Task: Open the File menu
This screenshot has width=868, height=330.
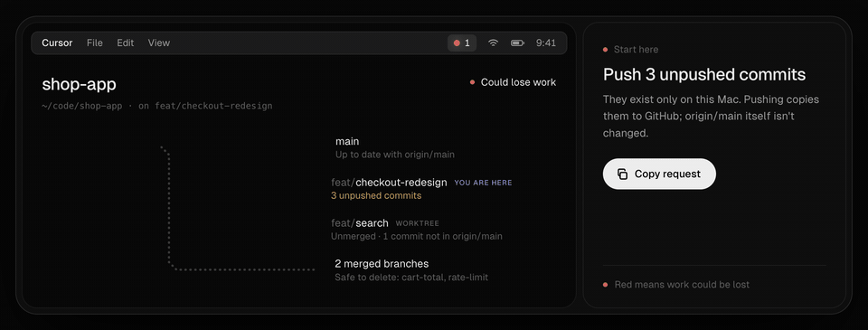Action: [x=95, y=42]
